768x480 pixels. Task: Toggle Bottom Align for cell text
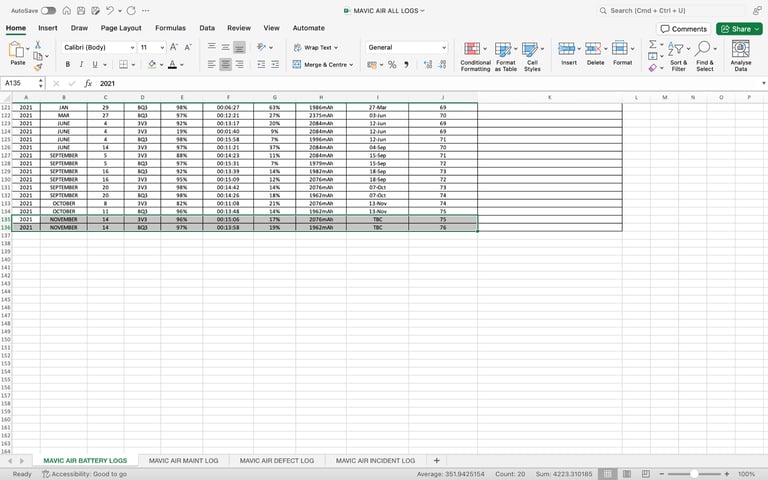(239, 47)
